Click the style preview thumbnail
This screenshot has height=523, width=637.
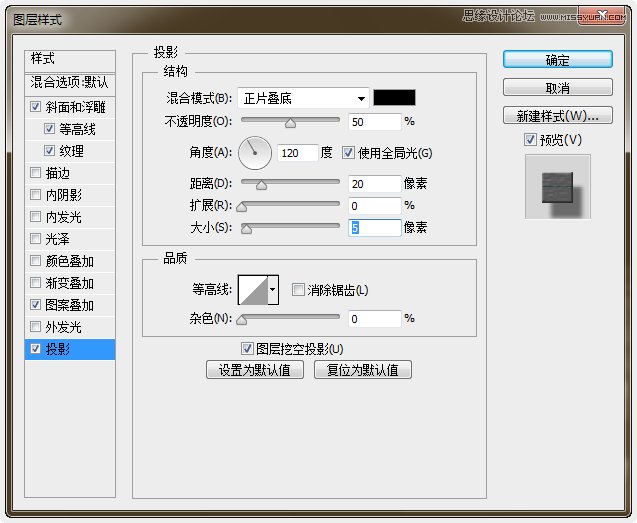click(558, 187)
